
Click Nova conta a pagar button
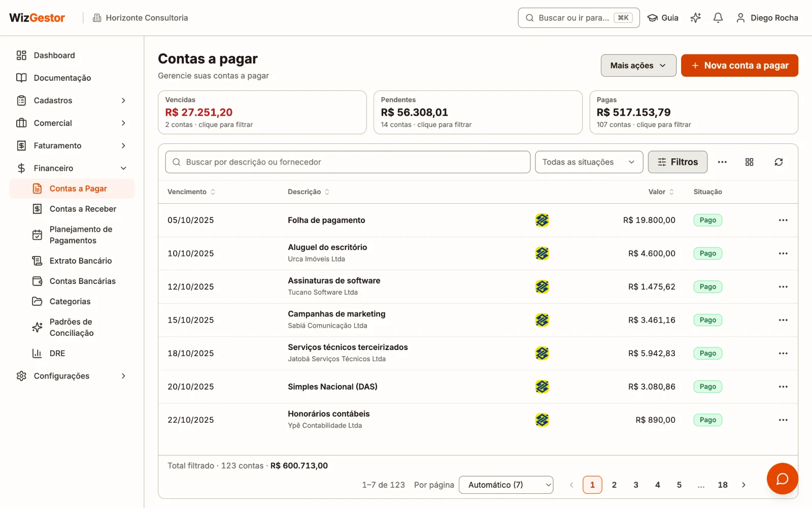(x=739, y=66)
